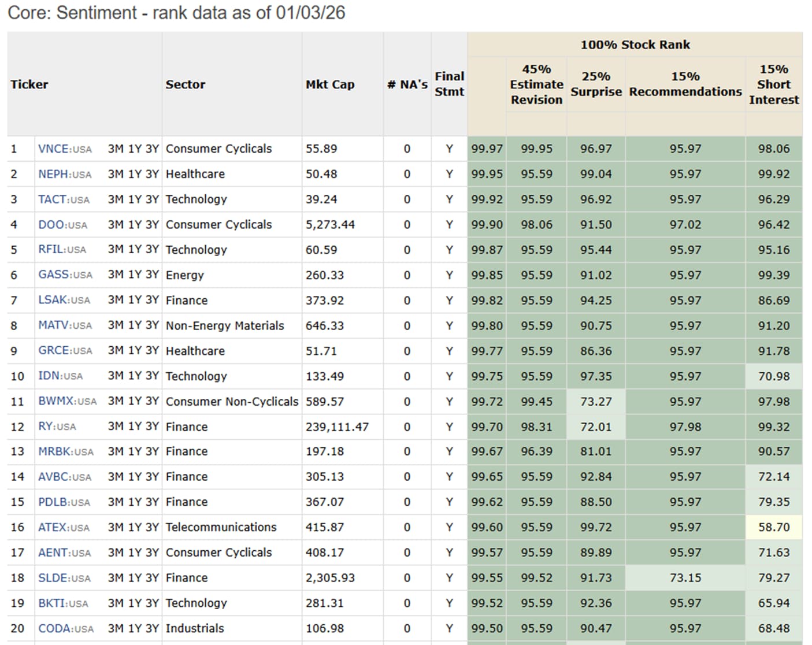Click the Mkt Cap column header
The image size is (812, 645).
point(329,84)
